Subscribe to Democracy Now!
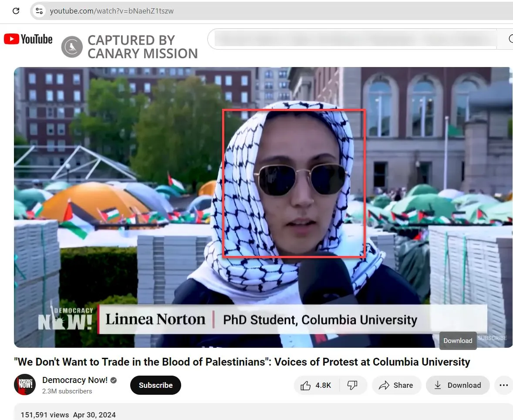 (x=155, y=385)
